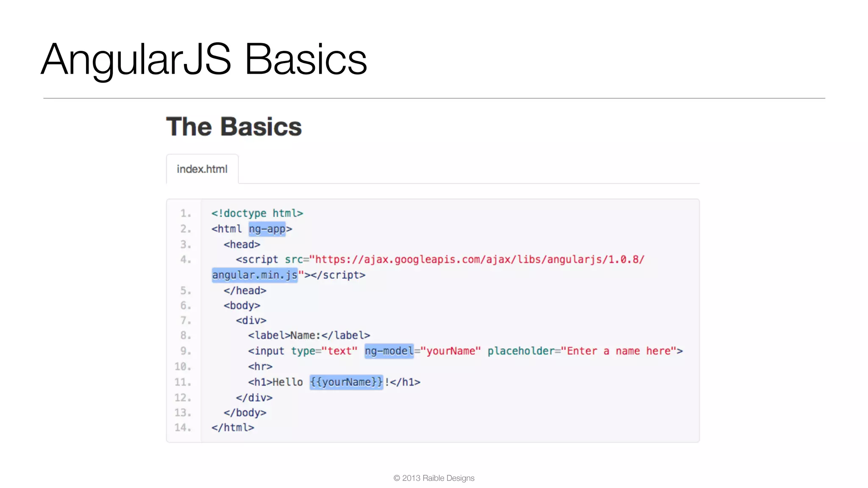Click the highlighted angular.min.js text

point(255,275)
